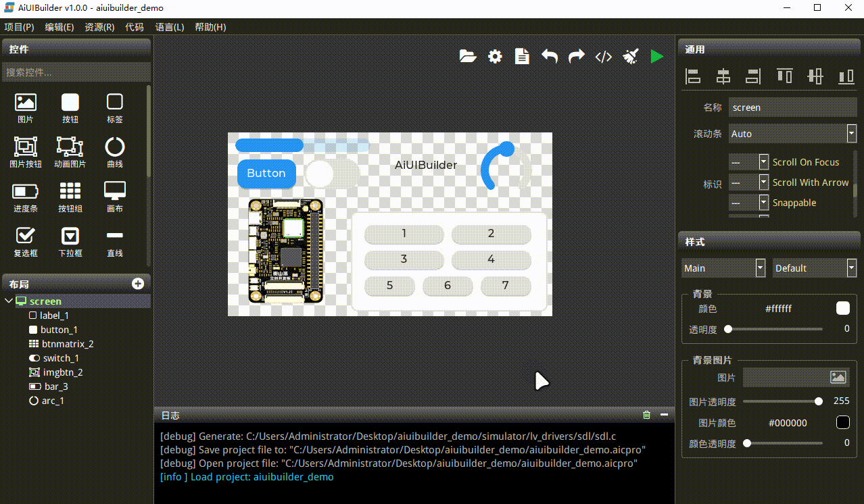
Task: Add new screen with plus icon
Action: tap(138, 284)
